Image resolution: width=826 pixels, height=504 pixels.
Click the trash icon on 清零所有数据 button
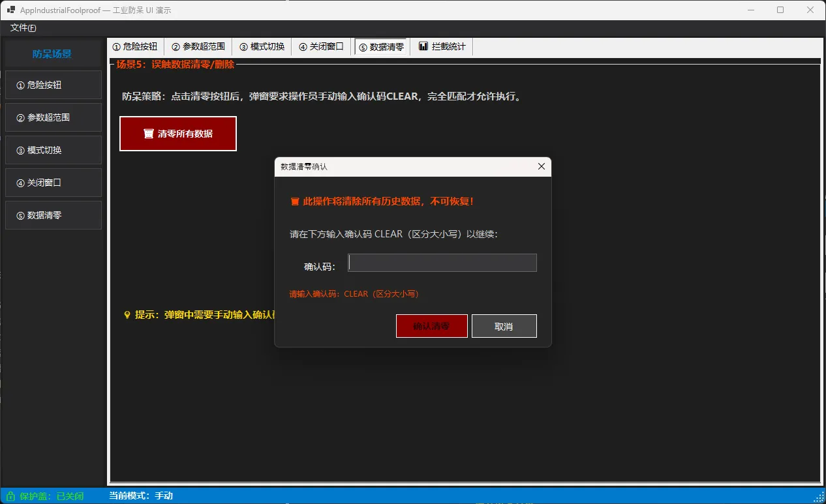(148, 134)
